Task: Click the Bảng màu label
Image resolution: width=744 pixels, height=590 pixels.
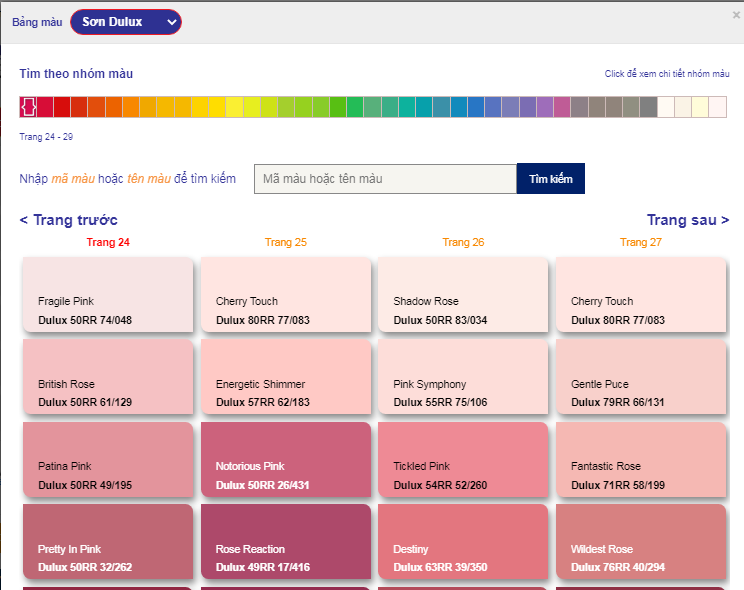Action: pyautogui.click(x=37, y=22)
